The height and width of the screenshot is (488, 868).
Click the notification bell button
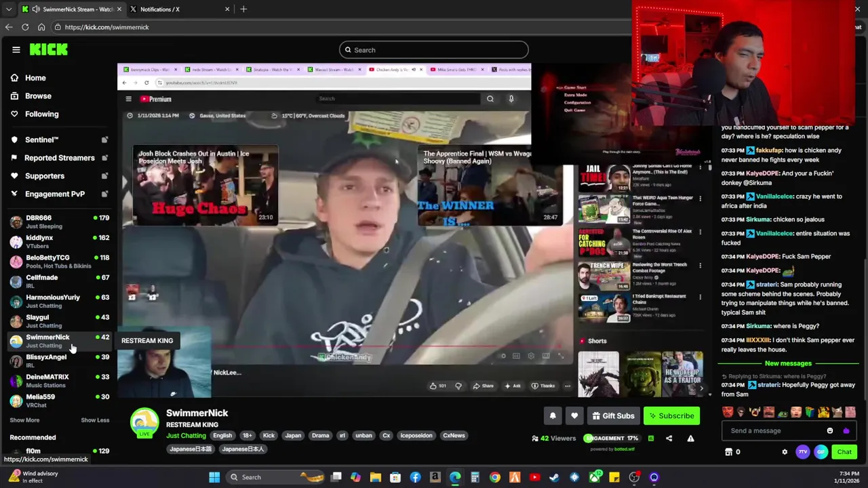pos(553,416)
